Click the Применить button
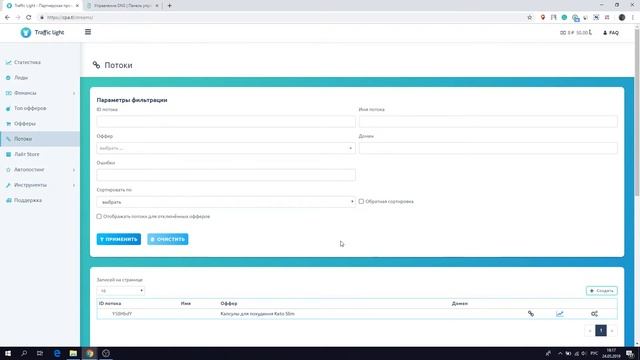This screenshot has height=360, width=640. [119, 239]
